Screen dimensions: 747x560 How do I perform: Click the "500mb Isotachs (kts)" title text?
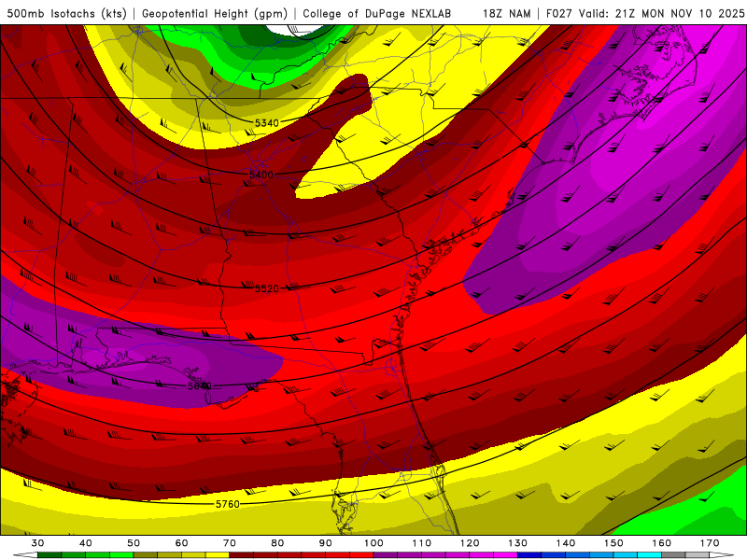(x=66, y=14)
